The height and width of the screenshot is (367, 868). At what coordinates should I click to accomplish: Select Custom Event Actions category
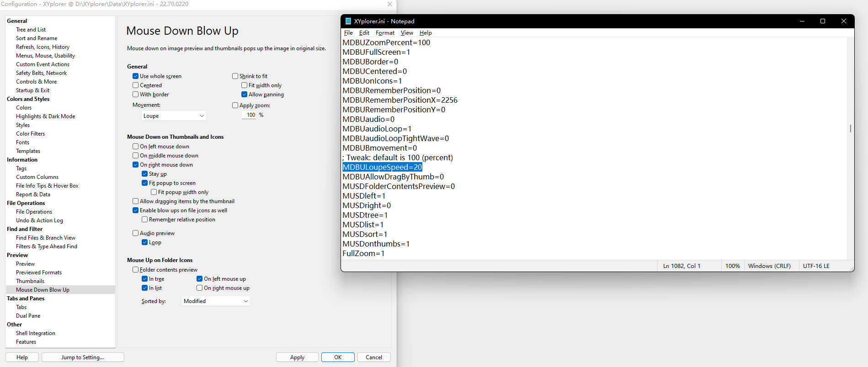click(x=43, y=64)
